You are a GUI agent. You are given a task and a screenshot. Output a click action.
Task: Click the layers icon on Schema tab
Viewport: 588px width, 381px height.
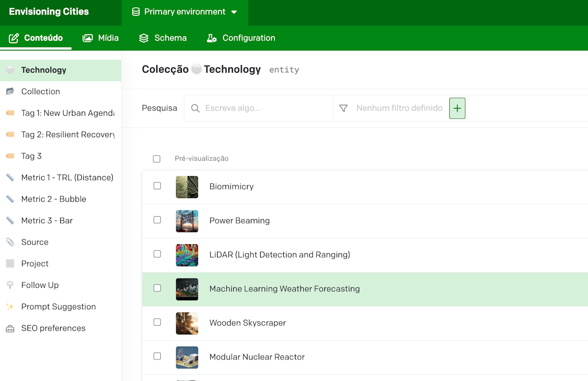144,38
